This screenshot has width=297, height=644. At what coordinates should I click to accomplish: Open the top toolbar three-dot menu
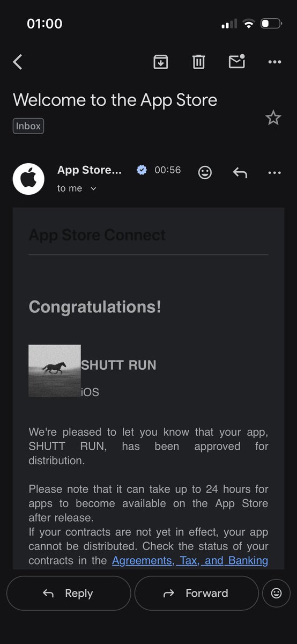point(274,62)
